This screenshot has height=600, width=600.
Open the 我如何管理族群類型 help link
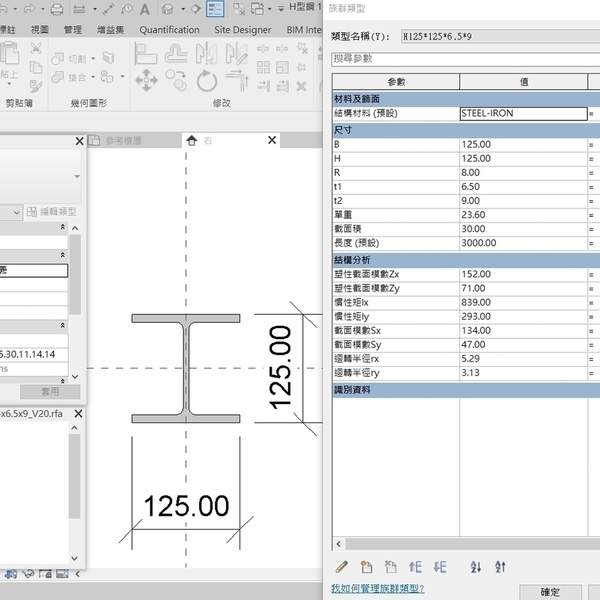pyautogui.click(x=377, y=588)
